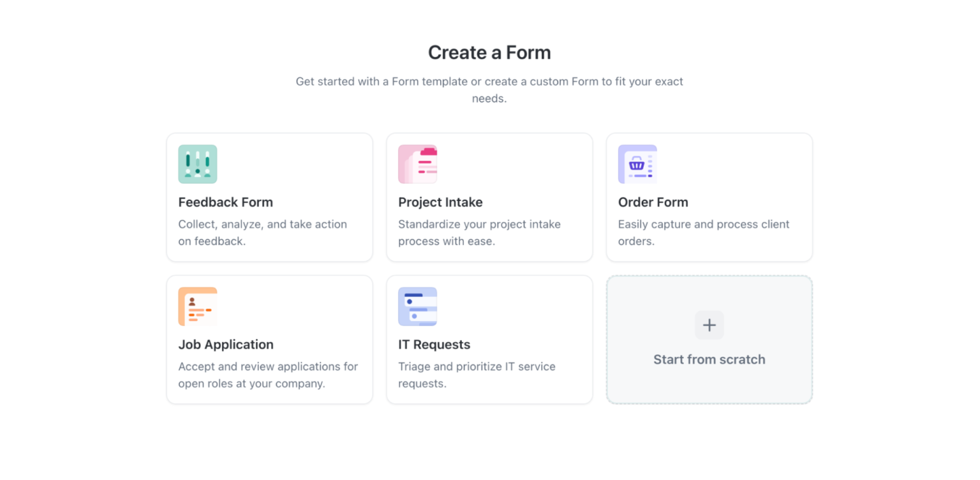980x480 pixels.
Task: Click the plus icon in Start from scratch
Action: (x=709, y=325)
